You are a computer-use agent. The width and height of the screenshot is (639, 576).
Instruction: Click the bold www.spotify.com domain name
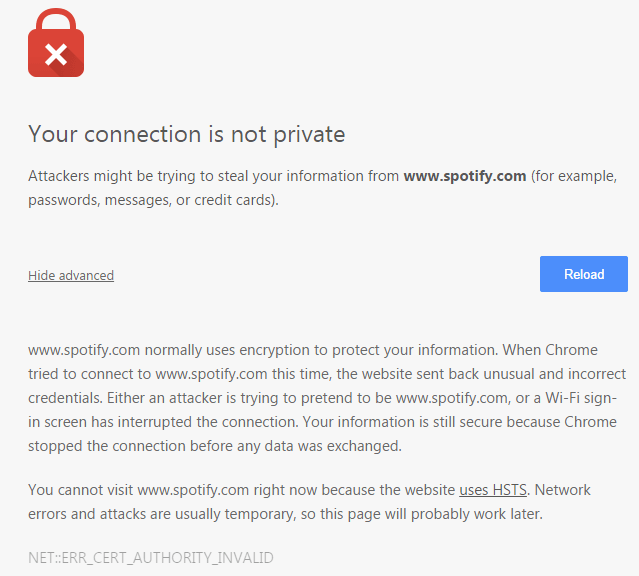pos(465,176)
